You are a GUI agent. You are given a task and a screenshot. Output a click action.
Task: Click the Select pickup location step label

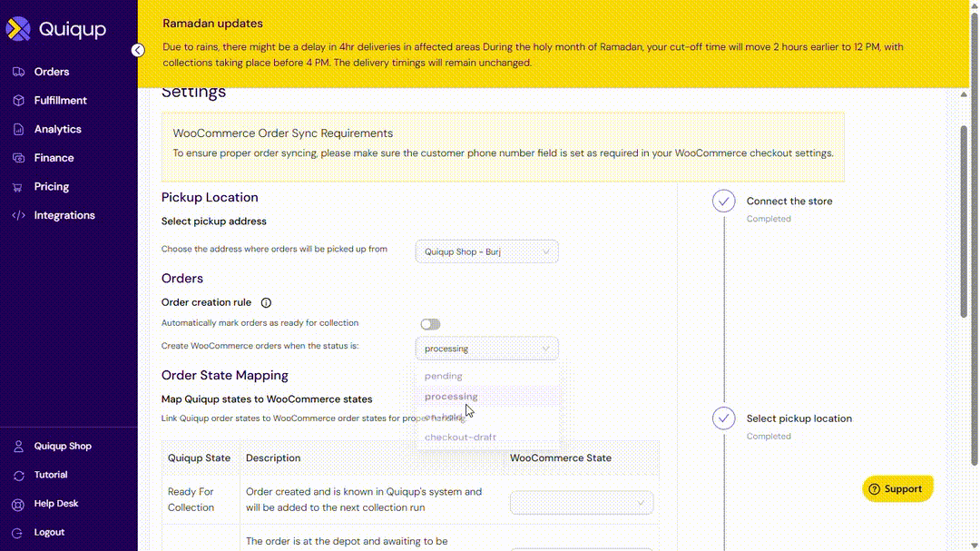coord(799,418)
